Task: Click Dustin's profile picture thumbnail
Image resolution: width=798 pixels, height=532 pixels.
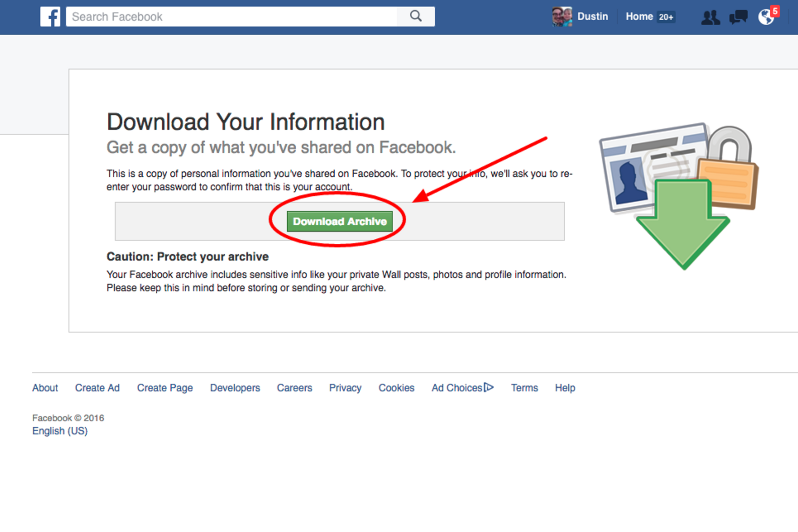Action: pos(562,17)
